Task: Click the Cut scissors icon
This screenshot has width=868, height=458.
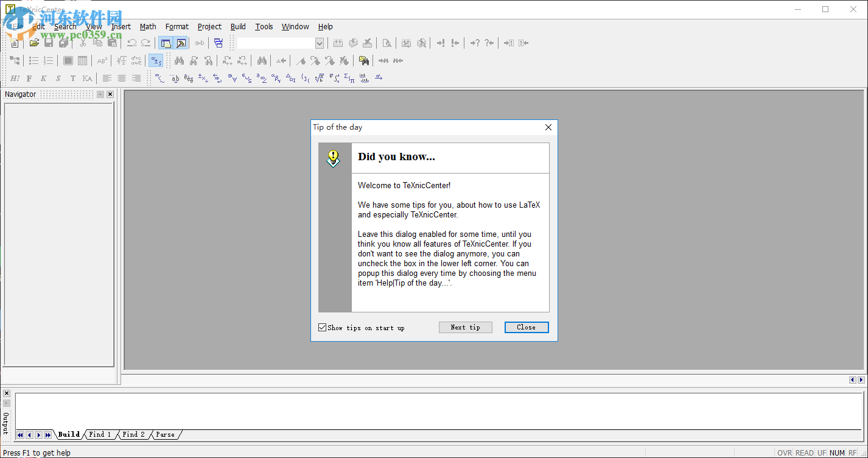Action: [x=83, y=43]
